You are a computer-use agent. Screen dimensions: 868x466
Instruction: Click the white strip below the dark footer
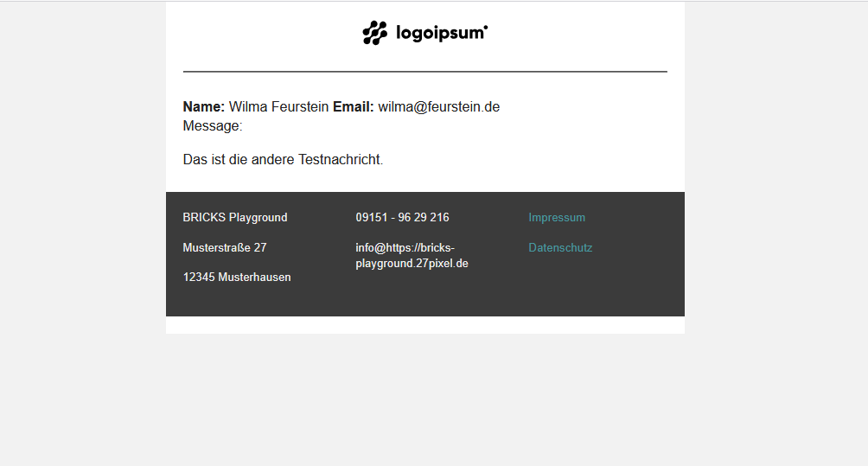coord(425,325)
